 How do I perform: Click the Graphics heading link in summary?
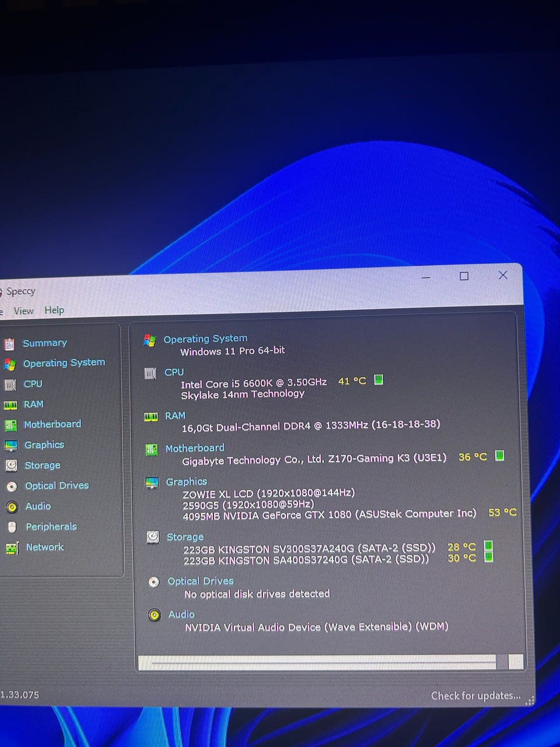click(187, 482)
